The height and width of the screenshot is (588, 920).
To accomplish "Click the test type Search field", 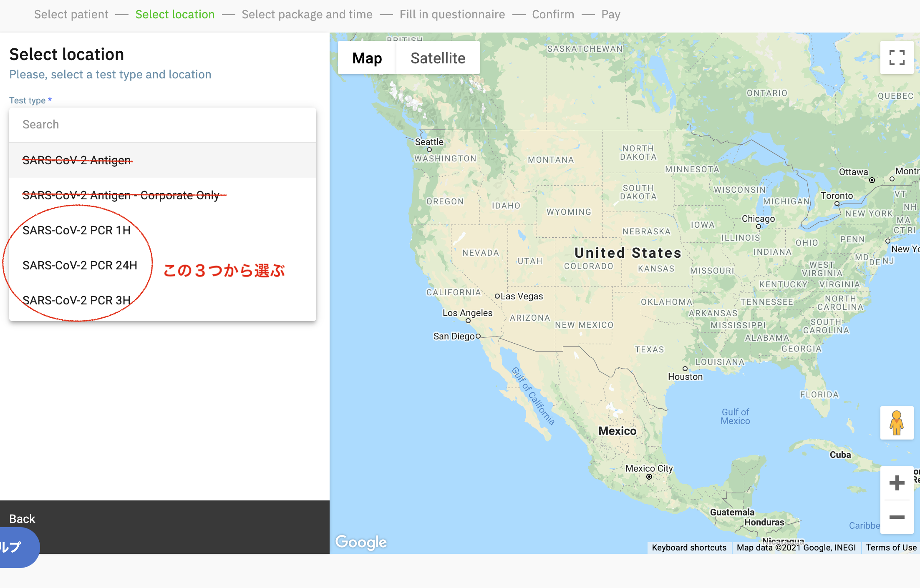I will tap(163, 125).
